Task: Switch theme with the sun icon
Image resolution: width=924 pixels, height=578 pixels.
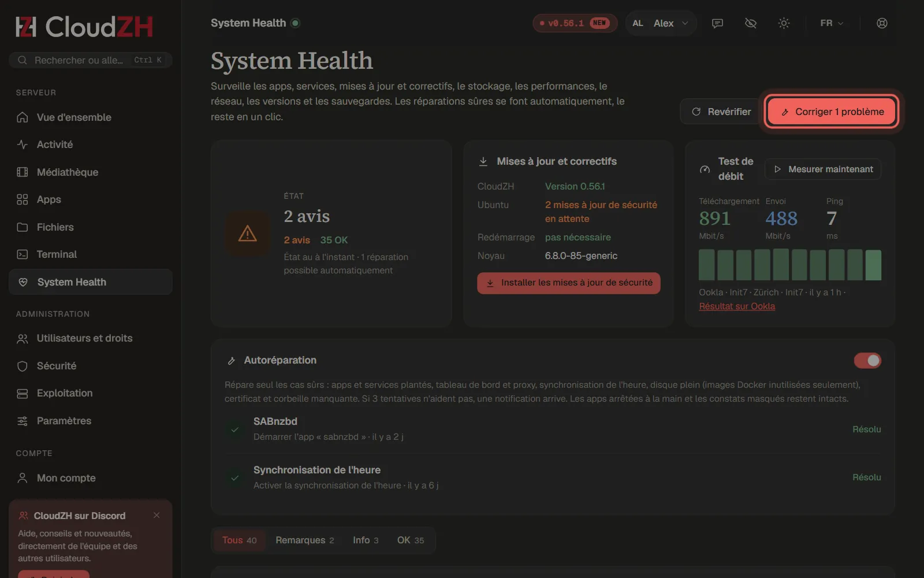Action: [x=784, y=23]
